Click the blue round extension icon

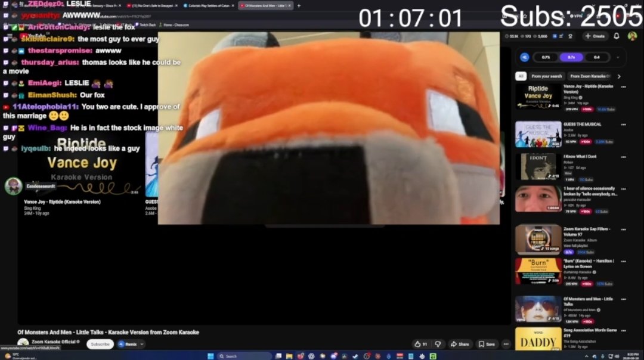click(525, 57)
